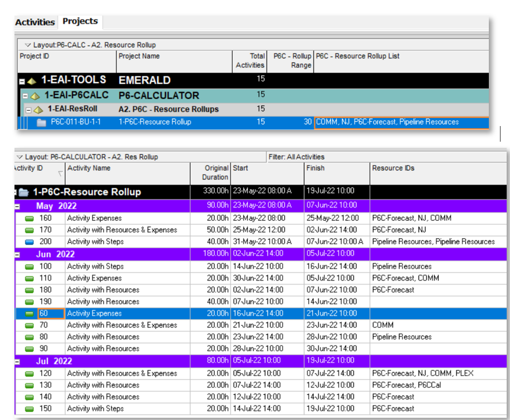Click the green status icon of activity 80
Viewport: 510px width, 420px height.
pos(29,337)
